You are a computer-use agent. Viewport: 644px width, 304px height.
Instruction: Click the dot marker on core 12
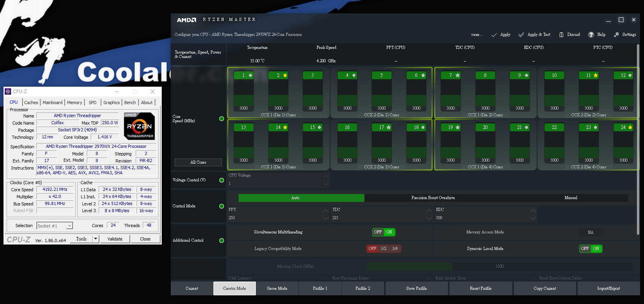(630, 75)
